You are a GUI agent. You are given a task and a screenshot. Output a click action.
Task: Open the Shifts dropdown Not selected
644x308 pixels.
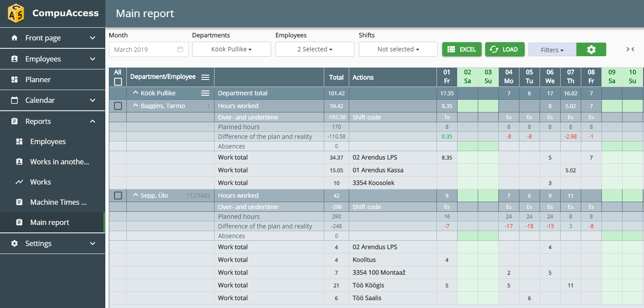[x=398, y=50]
